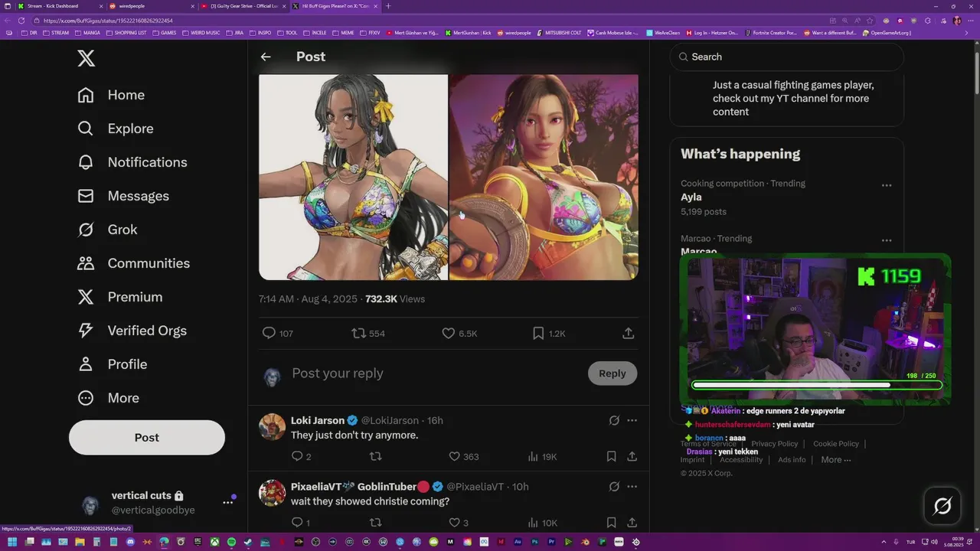980x551 pixels.
Task: Open Communities in the sidebar
Action: pyautogui.click(x=133, y=263)
